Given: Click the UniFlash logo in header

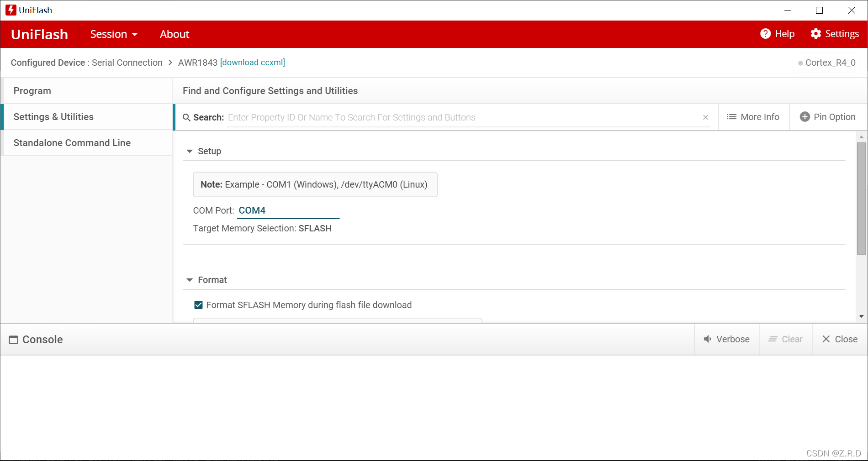Looking at the screenshot, I should tap(39, 34).
